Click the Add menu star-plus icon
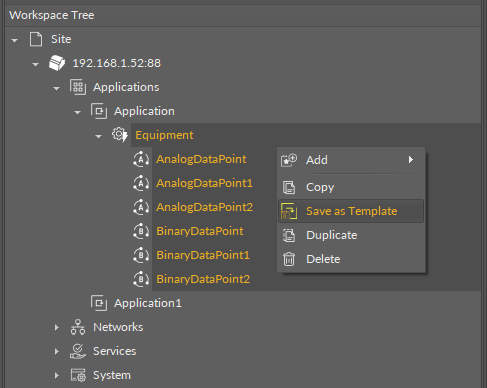 point(289,160)
